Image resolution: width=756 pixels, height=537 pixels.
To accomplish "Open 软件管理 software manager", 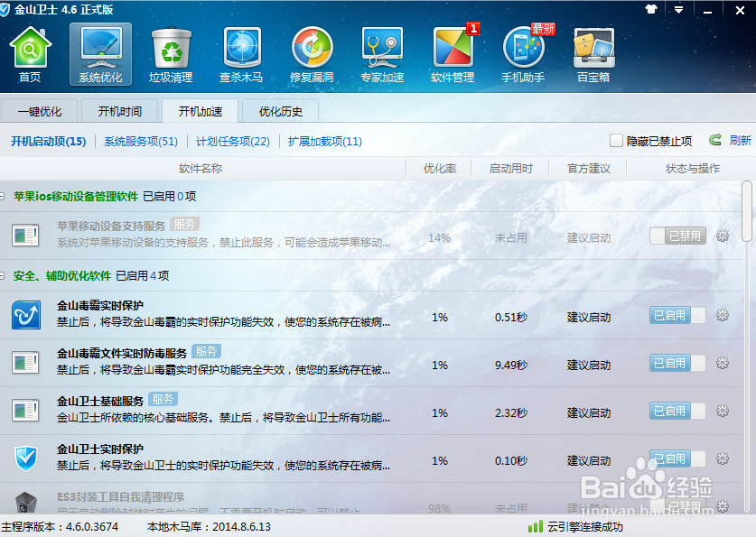I will point(453,54).
